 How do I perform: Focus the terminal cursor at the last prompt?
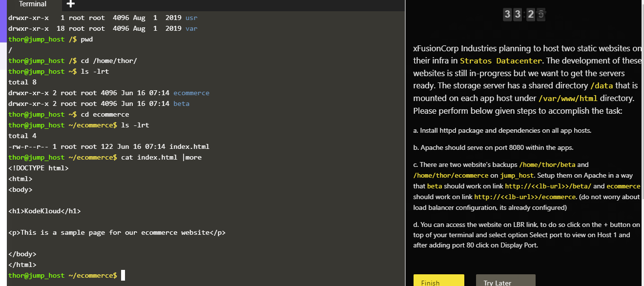123,275
